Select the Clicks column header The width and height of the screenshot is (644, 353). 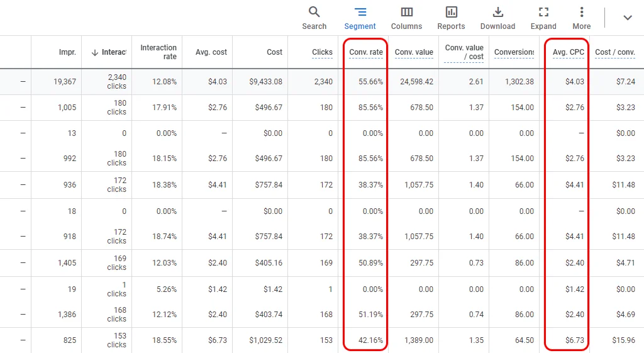click(322, 52)
